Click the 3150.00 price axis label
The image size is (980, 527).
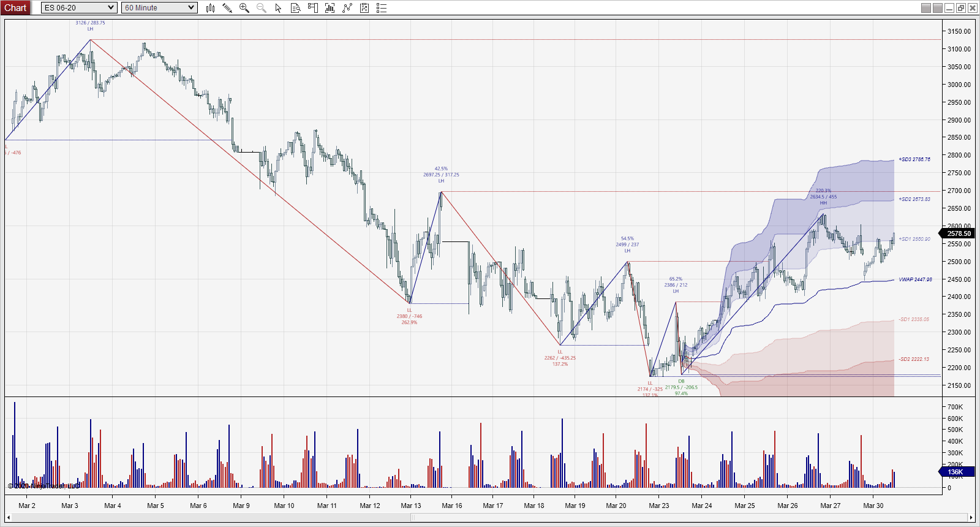[959, 31]
